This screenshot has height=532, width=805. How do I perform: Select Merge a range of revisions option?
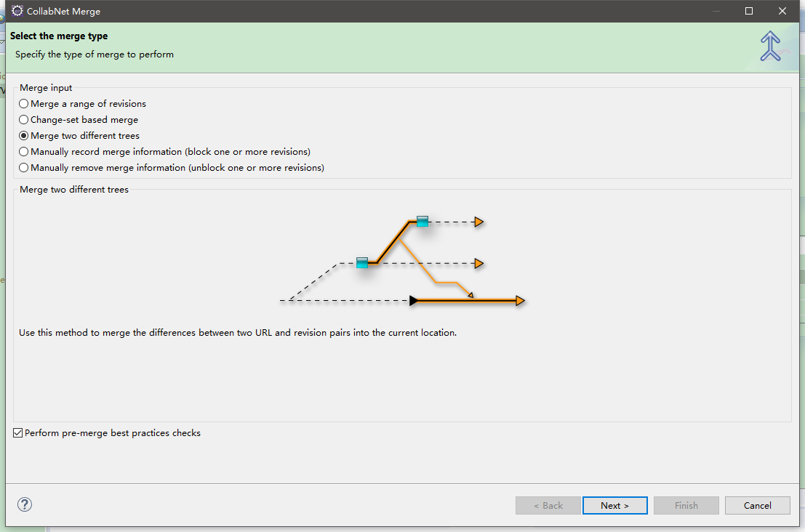(83, 104)
